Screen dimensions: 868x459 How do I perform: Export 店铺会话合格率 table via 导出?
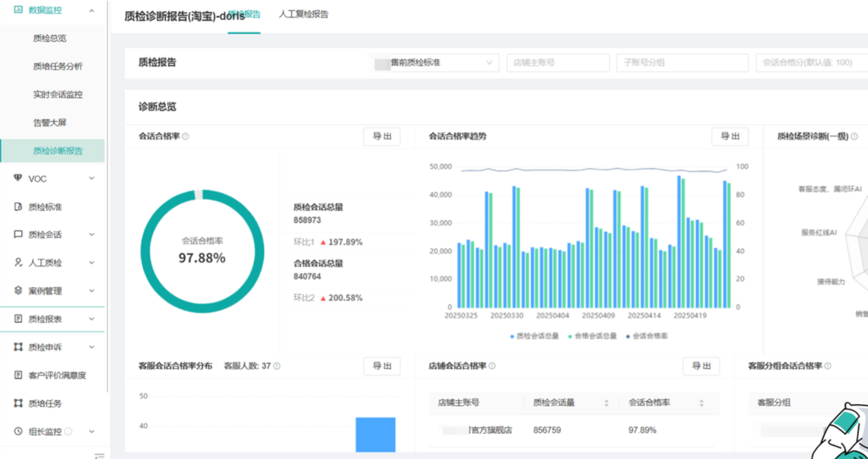click(x=701, y=366)
